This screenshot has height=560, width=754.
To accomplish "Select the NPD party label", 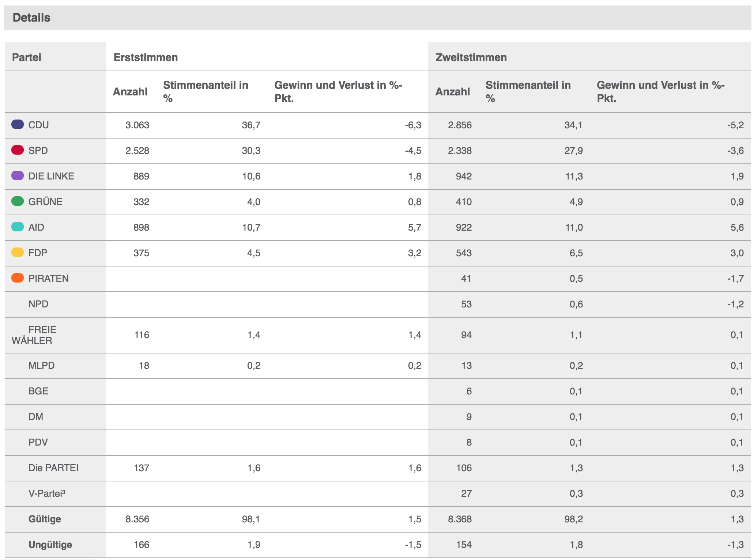I will click(x=38, y=304).
